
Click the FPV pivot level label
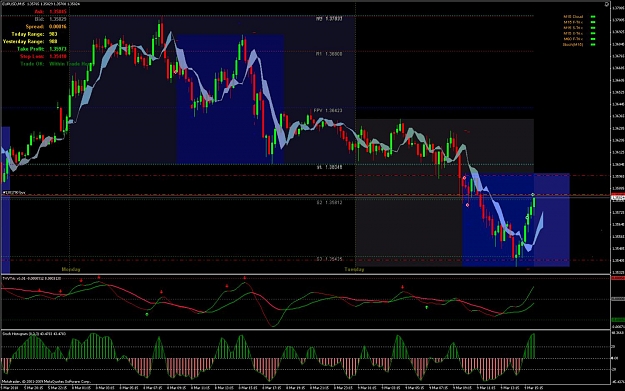tap(328, 110)
